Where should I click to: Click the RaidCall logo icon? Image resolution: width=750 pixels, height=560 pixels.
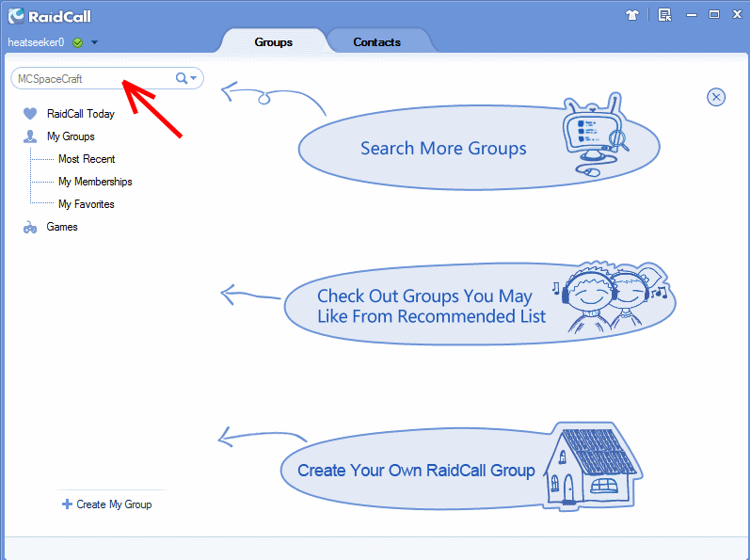pyautogui.click(x=16, y=16)
